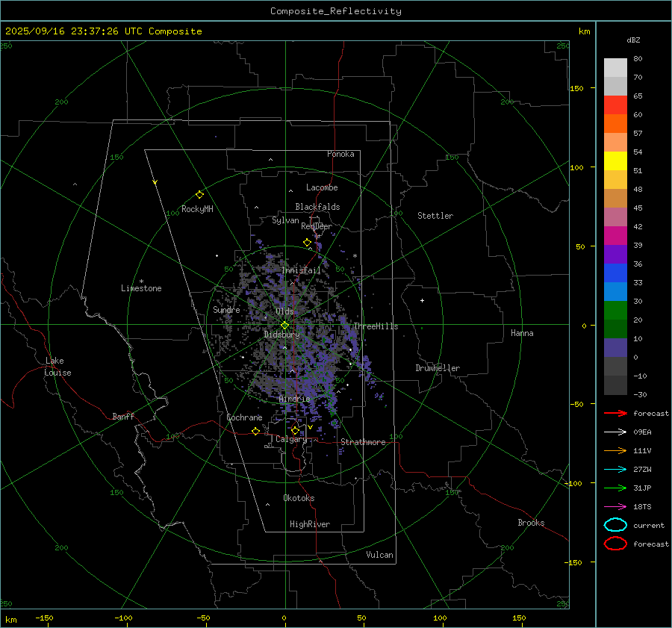
Task: Click the yellow diamond marker below Cochrane
Action: coord(255,431)
